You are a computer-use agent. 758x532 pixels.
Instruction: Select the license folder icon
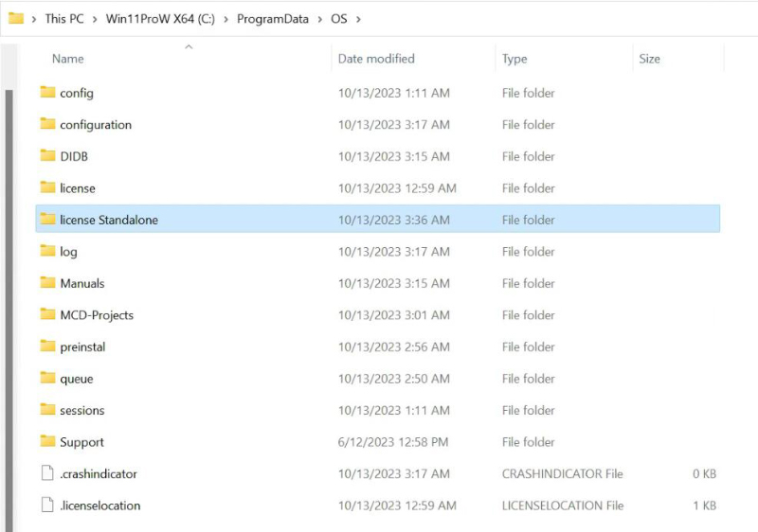point(47,186)
